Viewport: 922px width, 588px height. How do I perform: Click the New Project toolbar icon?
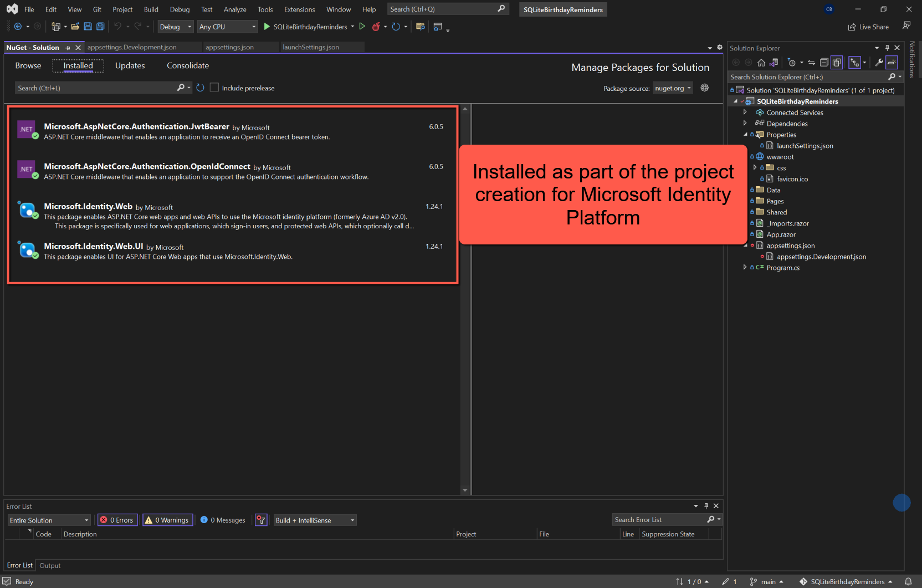click(x=55, y=27)
